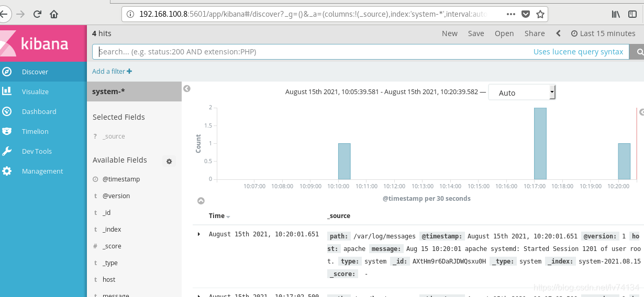The height and width of the screenshot is (297, 644).
Task: Select the _source selected field
Action: (x=114, y=136)
